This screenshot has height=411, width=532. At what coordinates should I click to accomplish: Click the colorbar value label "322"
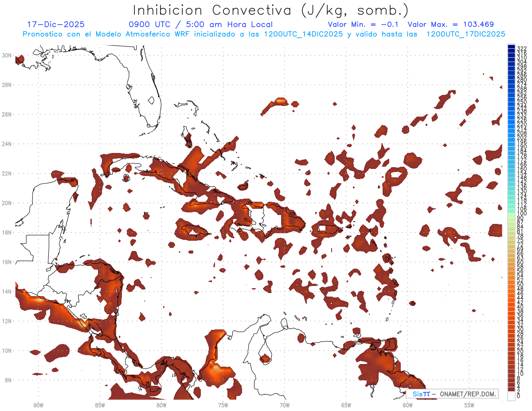[522, 48]
